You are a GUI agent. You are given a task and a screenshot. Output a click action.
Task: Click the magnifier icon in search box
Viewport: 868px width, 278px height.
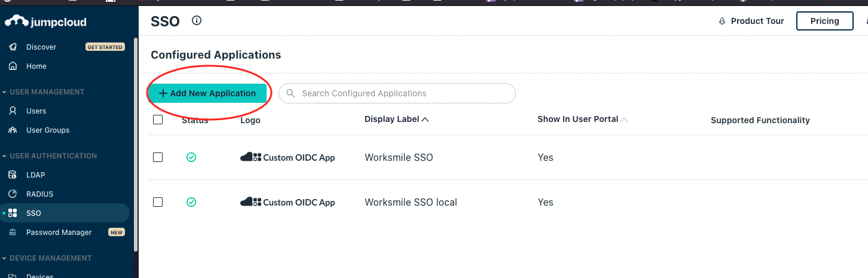tap(291, 93)
